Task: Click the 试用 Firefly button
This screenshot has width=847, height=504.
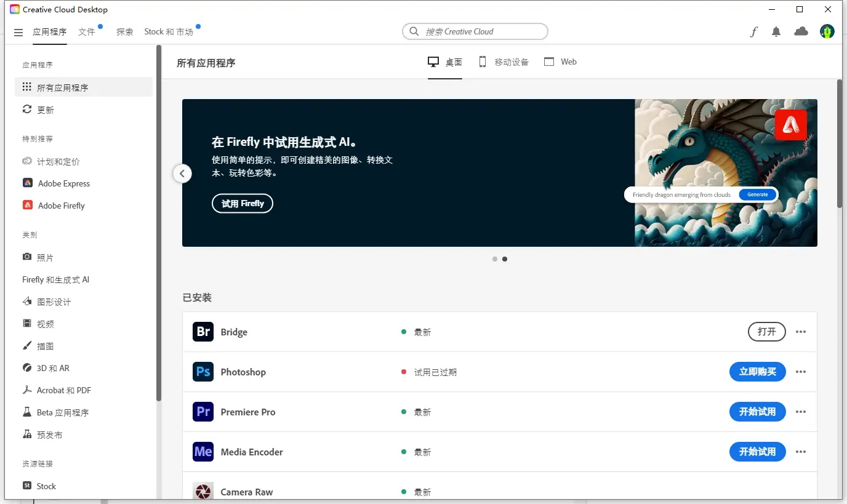Action: point(243,203)
